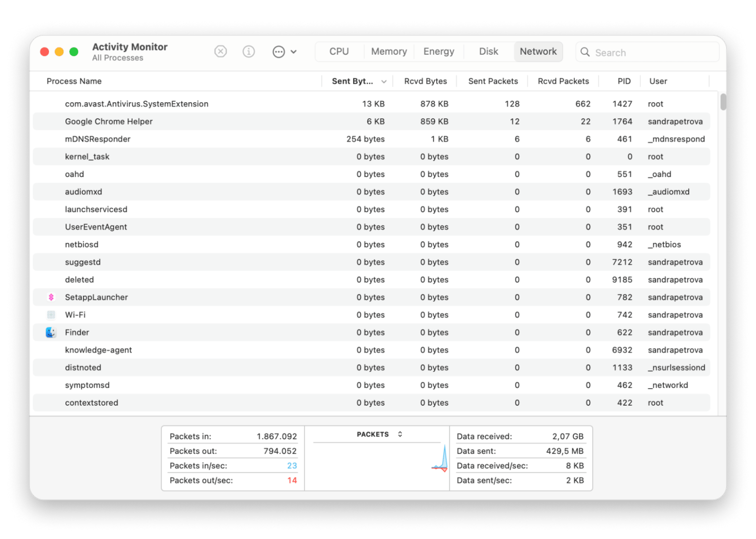Expand the more-actions dropdown chevron
756x539 pixels.
point(294,52)
